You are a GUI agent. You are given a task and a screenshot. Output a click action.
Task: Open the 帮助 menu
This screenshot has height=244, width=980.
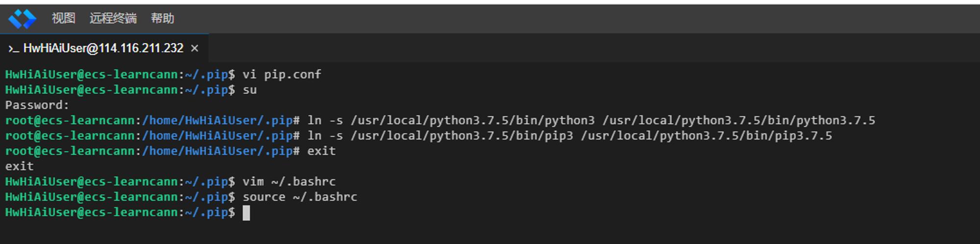tap(162, 19)
